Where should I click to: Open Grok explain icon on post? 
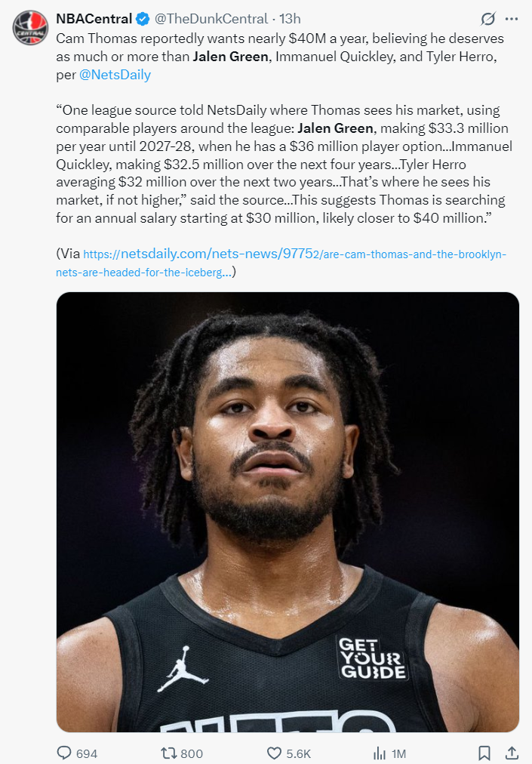tap(488, 19)
